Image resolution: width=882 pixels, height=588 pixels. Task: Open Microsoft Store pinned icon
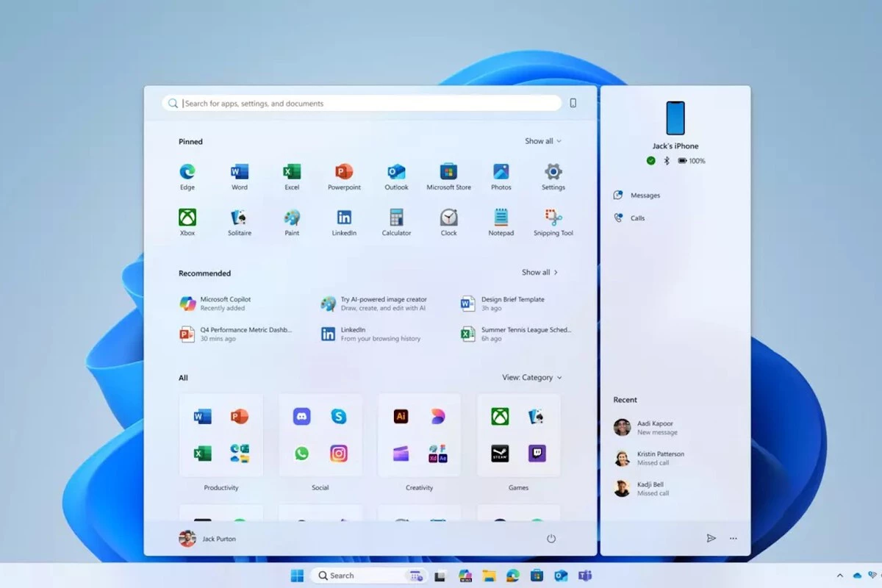(449, 177)
